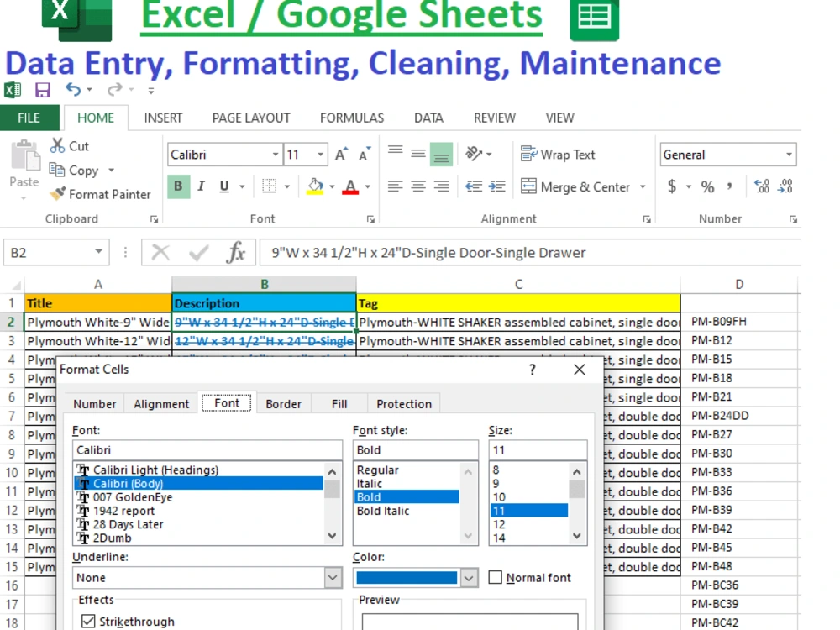Open Font group dialog launcher

pos(370,219)
